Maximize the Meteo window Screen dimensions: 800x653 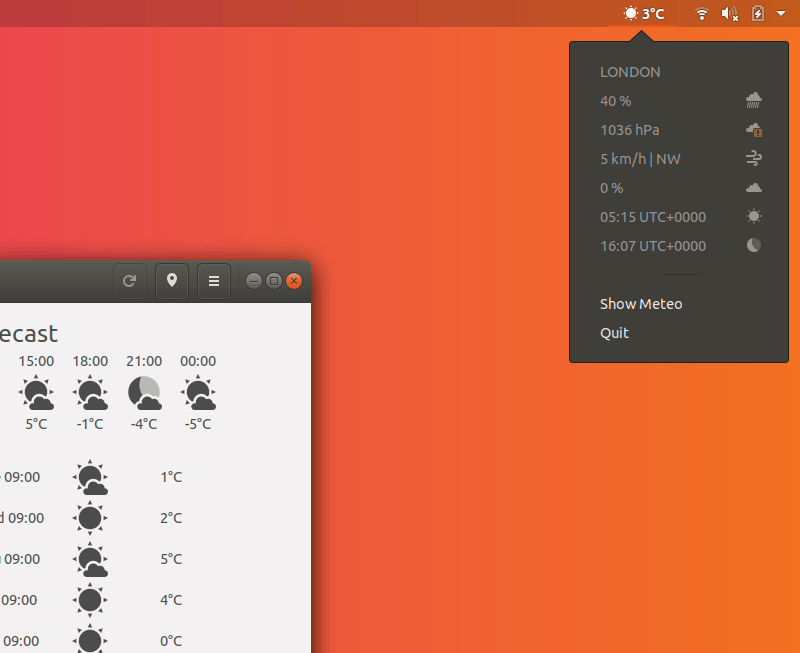274,281
